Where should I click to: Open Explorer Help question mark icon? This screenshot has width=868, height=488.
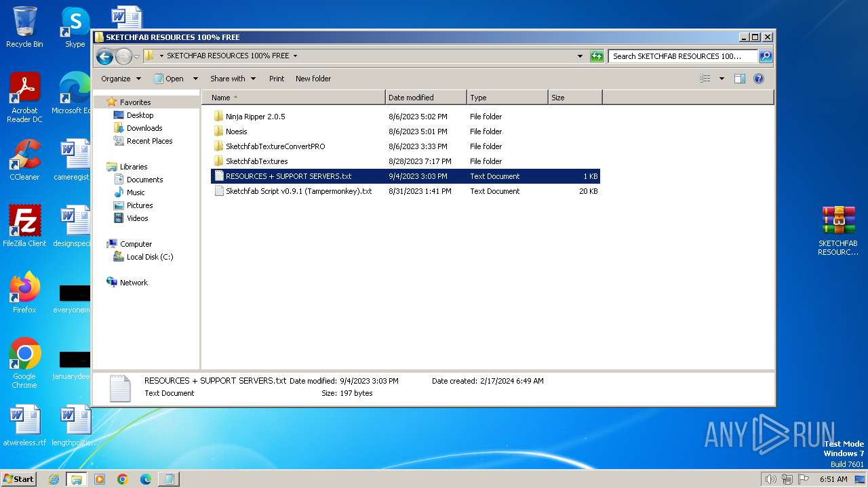pos(759,79)
